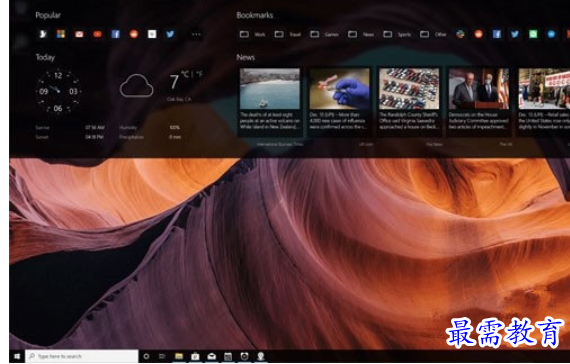Switch temperature units to °F
The image size is (570, 364).
point(199,74)
